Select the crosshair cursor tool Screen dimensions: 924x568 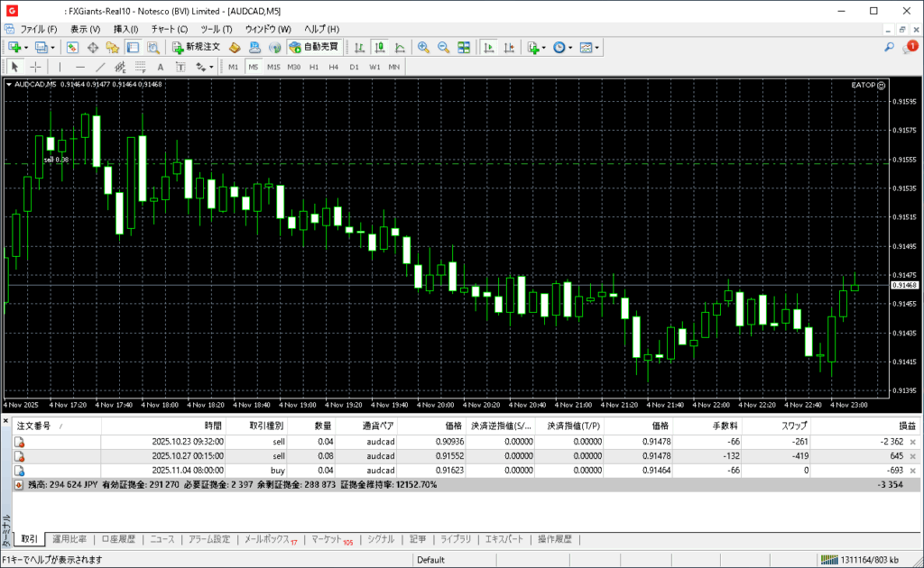click(36, 67)
